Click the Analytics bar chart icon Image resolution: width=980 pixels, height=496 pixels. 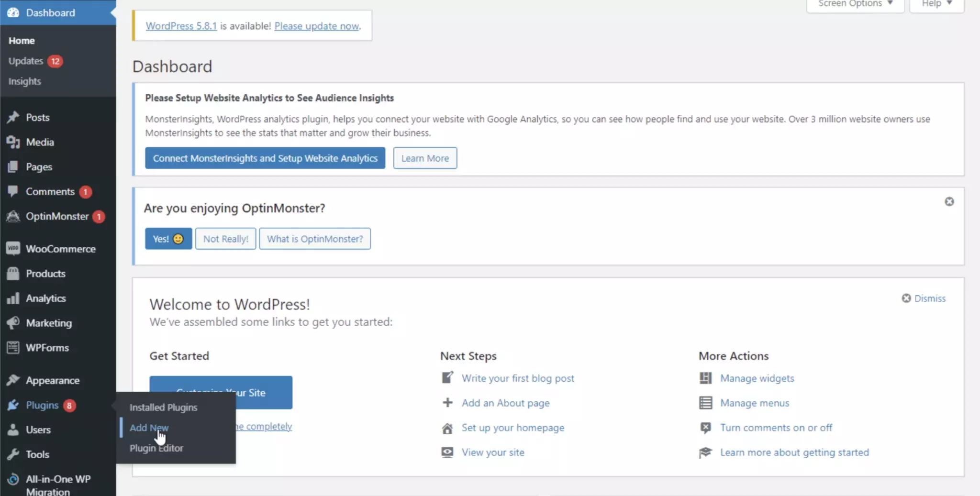coord(13,298)
